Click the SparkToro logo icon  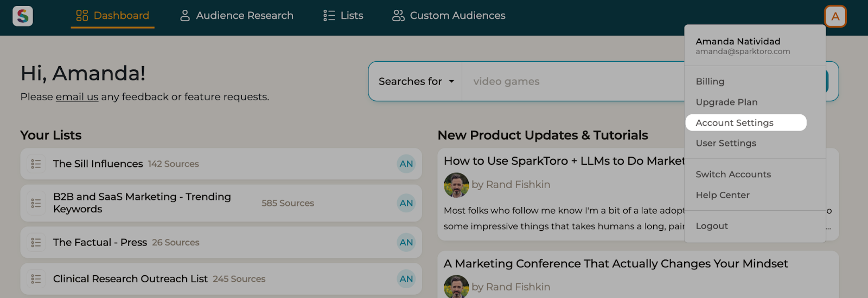coord(23,16)
